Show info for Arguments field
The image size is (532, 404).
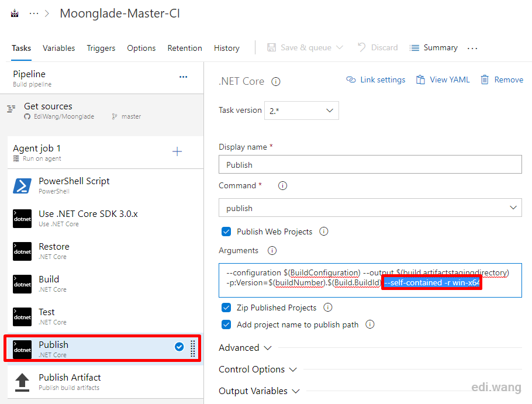point(272,251)
